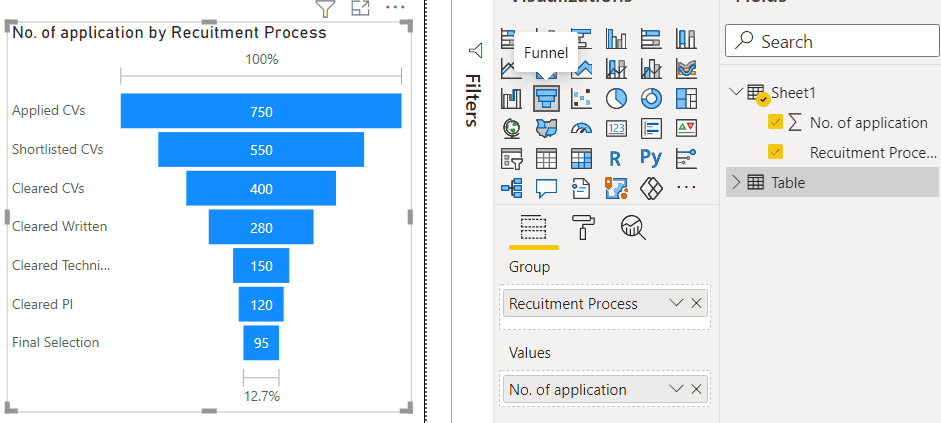Open more options ellipsis on chart header
The image size is (941, 423).
click(x=395, y=7)
